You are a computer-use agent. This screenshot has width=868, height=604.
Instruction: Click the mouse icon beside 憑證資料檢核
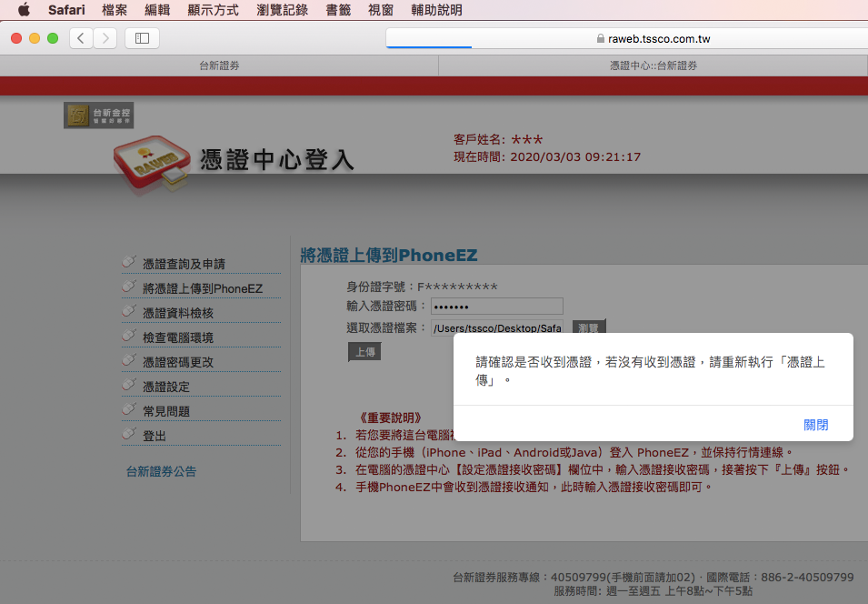tap(129, 310)
